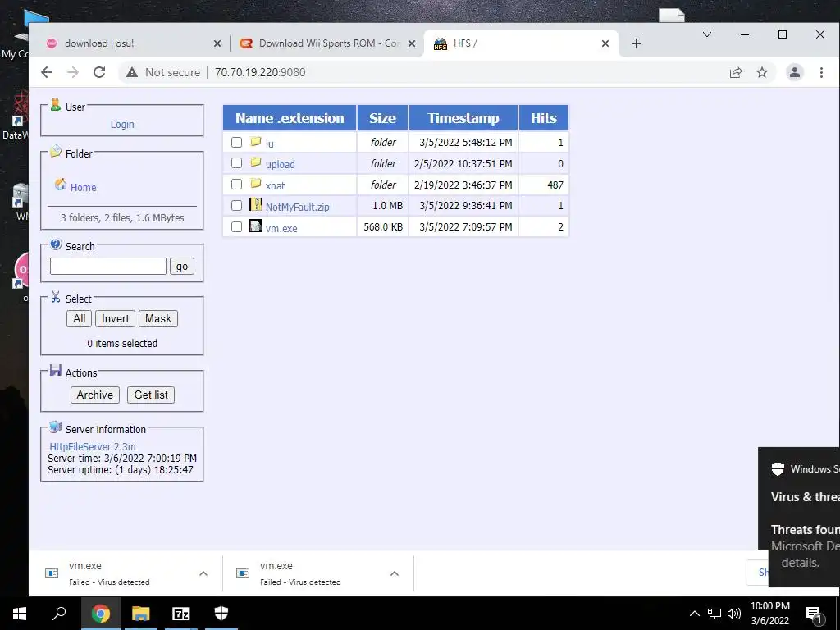Open the iu folder link
This screenshot has height=630, width=840.
coord(269,144)
